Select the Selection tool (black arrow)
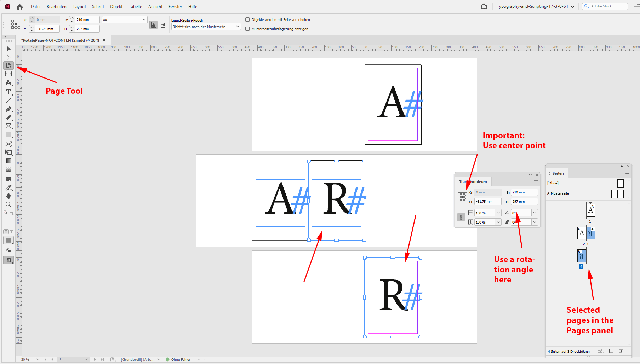 click(8, 48)
